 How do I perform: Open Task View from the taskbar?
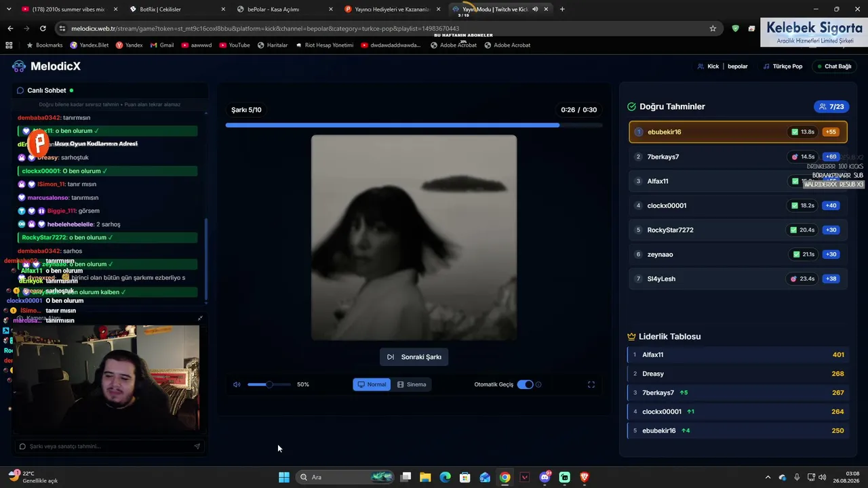[x=406, y=477]
